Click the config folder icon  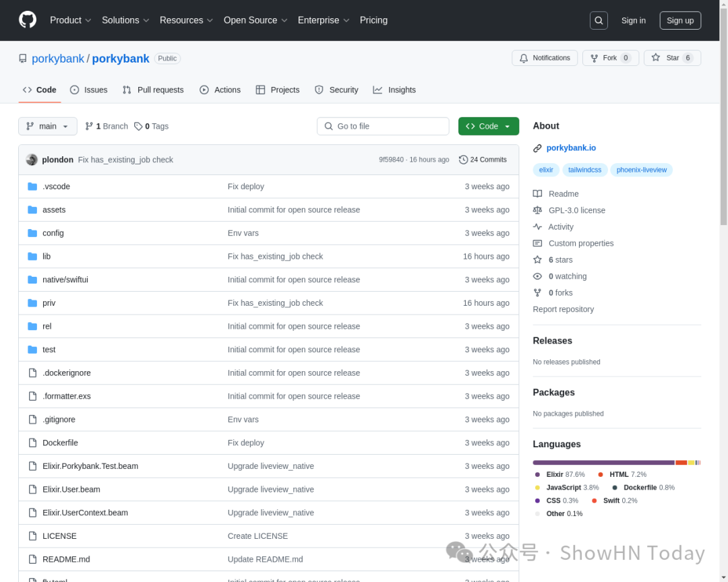(x=32, y=233)
